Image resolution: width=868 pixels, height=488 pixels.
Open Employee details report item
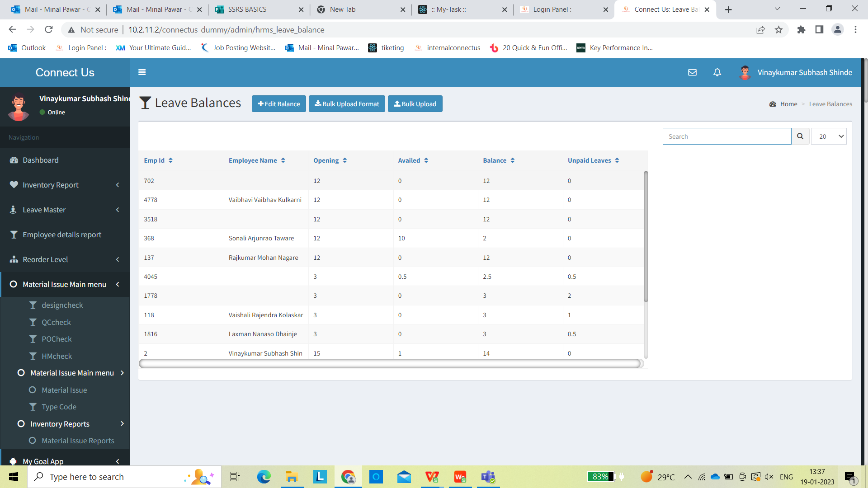click(x=65, y=235)
